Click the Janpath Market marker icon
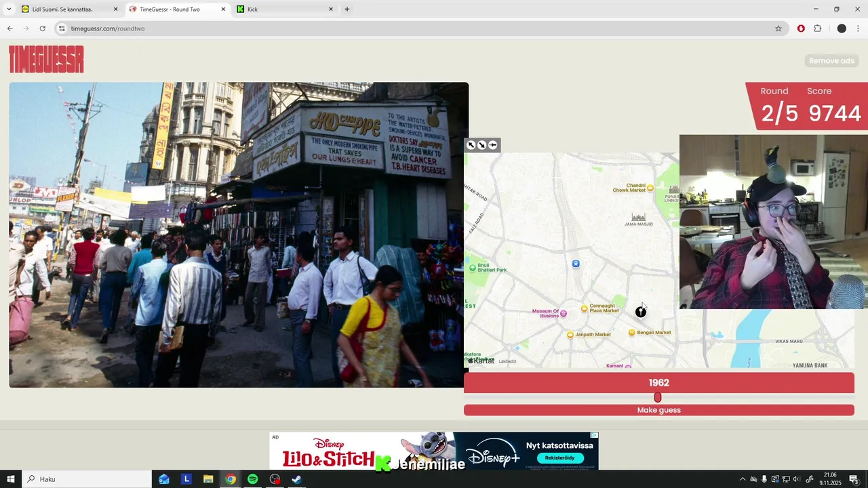Image resolution: width=868 pixels, height=488 pixels. coord(570,335)
